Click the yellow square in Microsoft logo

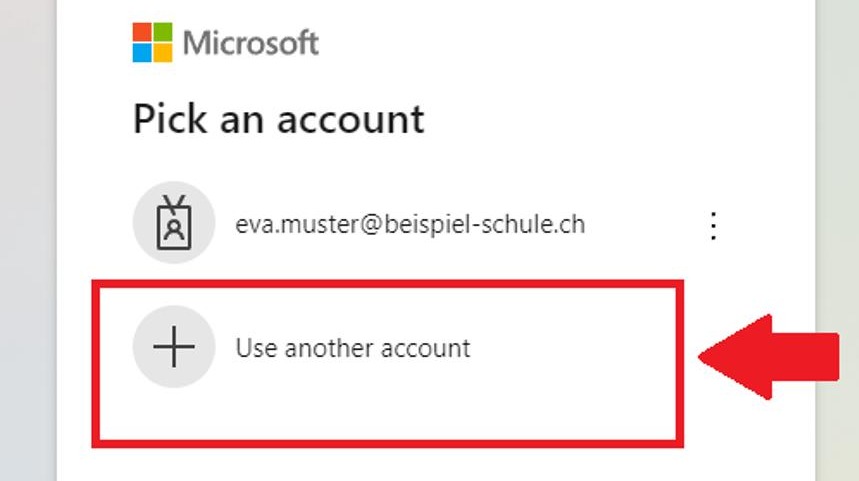(161, 52)
